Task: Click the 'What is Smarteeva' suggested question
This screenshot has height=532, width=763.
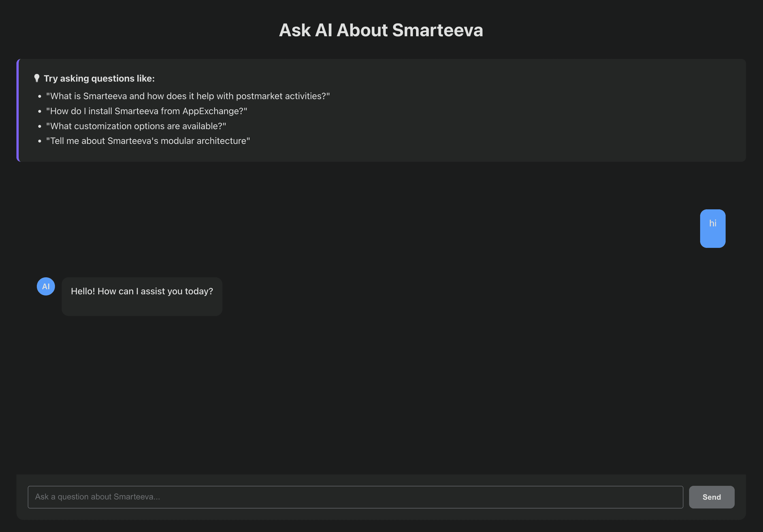Action: (188, 96)
